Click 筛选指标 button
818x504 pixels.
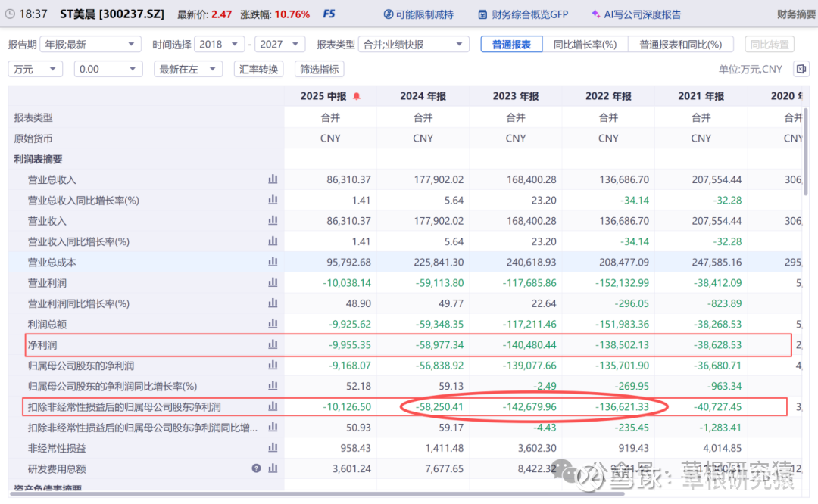[319, 69]
